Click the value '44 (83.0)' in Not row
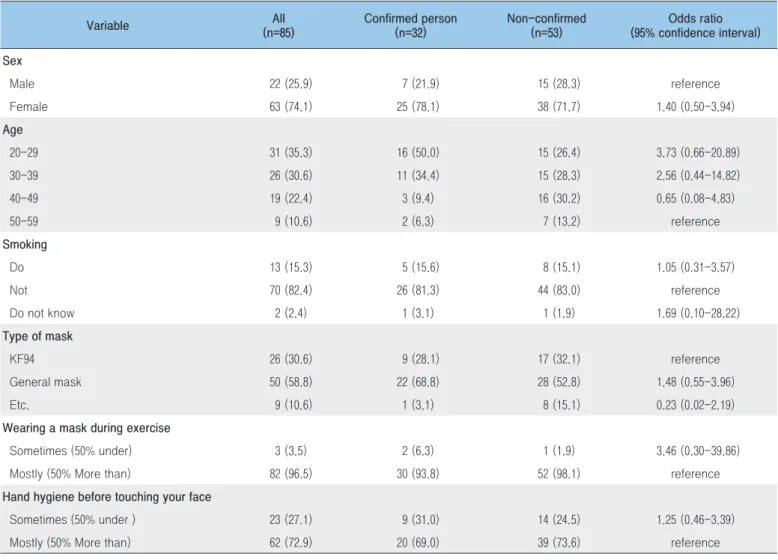Viewport: 778px width, 560px height. coord(559,290)
